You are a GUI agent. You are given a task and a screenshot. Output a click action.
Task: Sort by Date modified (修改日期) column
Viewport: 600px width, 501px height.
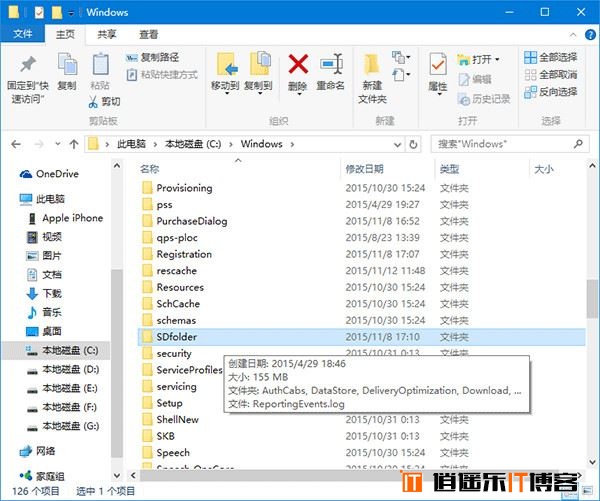click(x=364, y=169)
